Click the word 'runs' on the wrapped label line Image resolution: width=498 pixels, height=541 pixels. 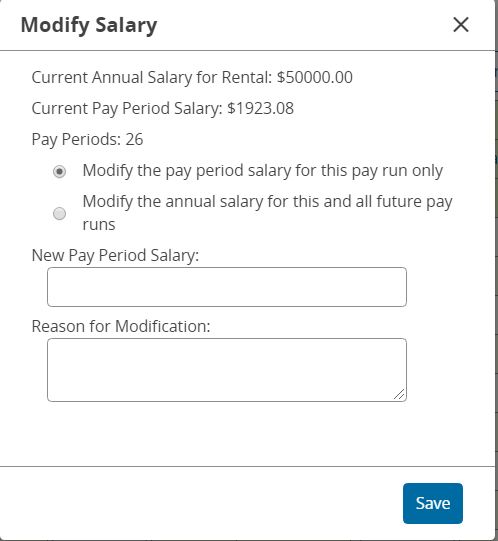99,225
